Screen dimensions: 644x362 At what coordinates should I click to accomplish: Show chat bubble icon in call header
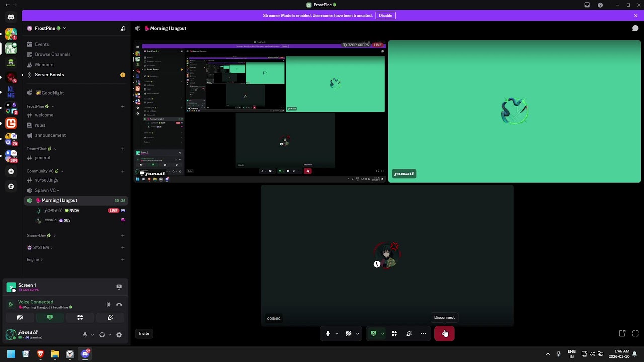(x=635, y=28)
